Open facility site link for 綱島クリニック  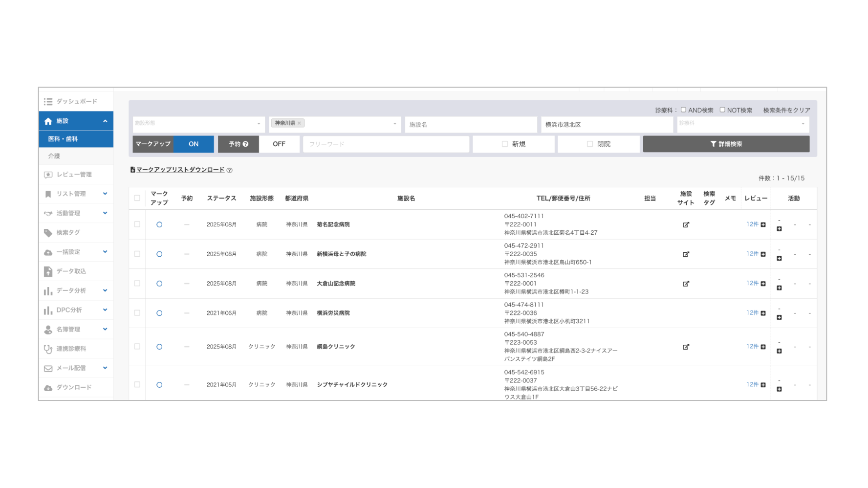[x=686, y=347]
